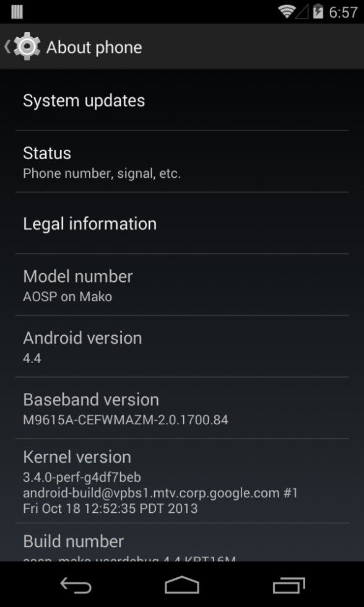Image resolution: width=364 pixels, height=607 pixels.
Task: Tap the Android version 4.4 entry
Action: click(x=182, y=346)
